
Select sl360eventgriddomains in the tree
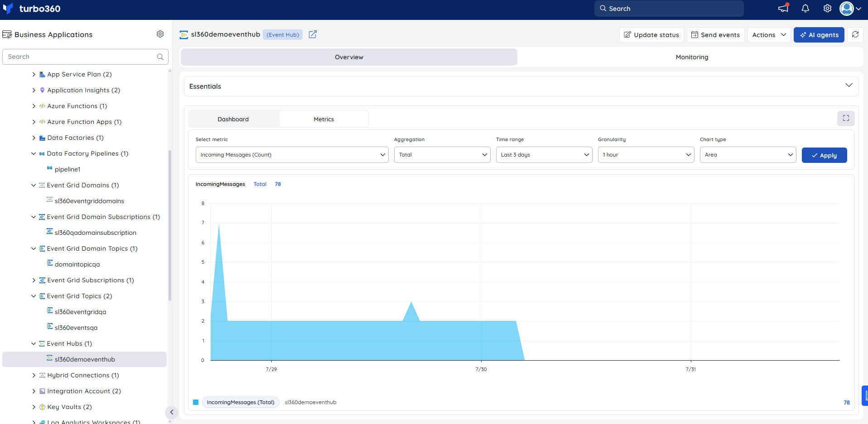click(x=89, y=201)
